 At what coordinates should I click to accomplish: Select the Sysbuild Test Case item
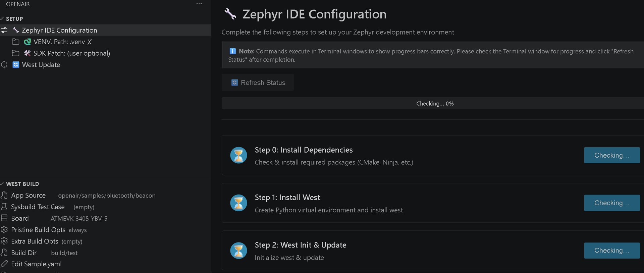[x=38, y=207]
